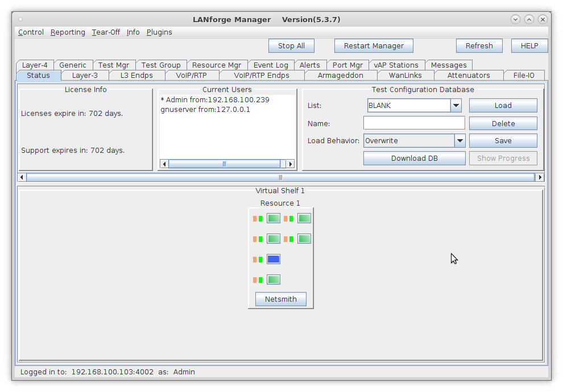This screenshot has width=563, height=392.
Task: Switch to the Layer-3 tab
Action: [x=85, y=75]
